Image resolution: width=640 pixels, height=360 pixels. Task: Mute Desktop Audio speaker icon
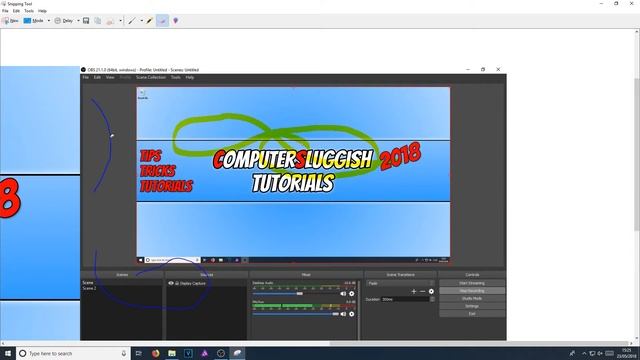(343, 293)
